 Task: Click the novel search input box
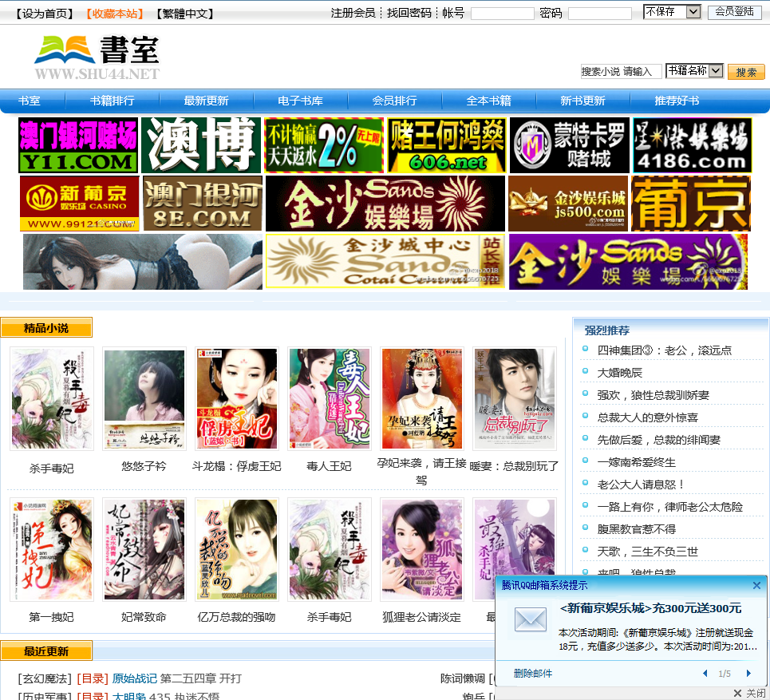pos(621,71)
